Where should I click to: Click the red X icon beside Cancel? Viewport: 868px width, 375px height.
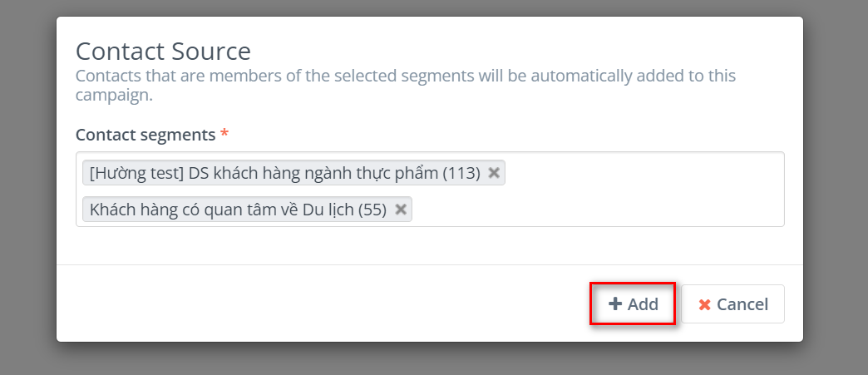(705, 305)
